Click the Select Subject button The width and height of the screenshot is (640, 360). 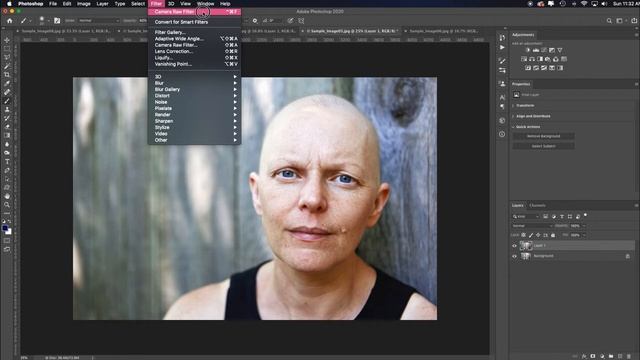[x=543, y=146]
